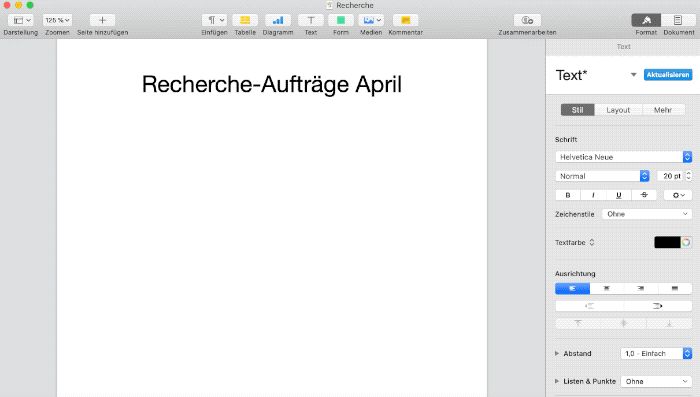The width and height of the screenshot is (700, 397).
Task: Click the black Textfarbe color well
Action: [667, 242]
